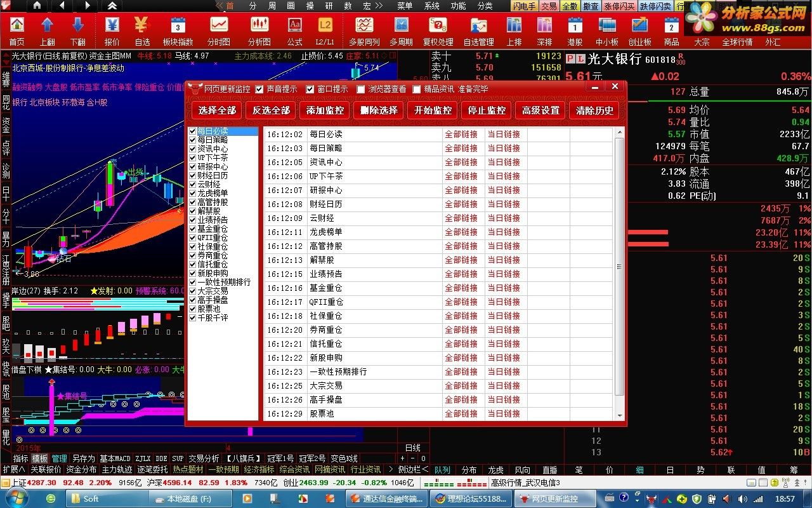Image resolution: width=812 pixels, height=508 pixels.
Task: Click the 清除历史 clear history button
Action: [594, 110]
